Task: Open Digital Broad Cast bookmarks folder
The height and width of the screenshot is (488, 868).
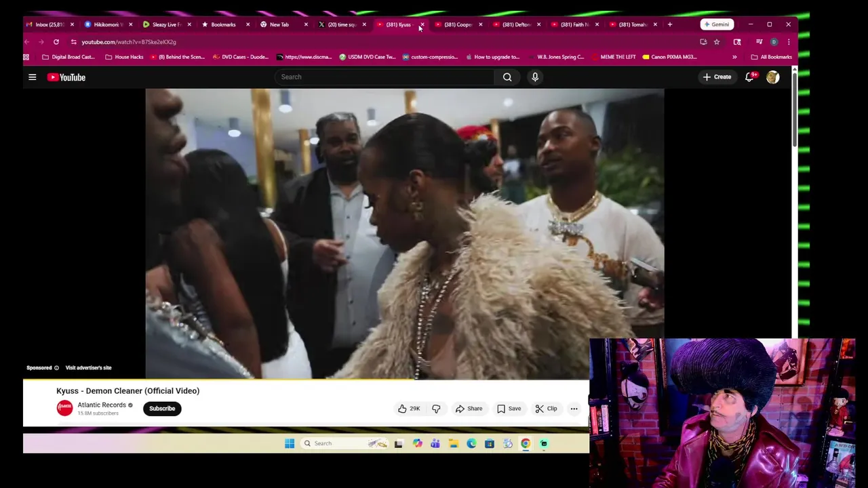Action: click(68, 57)
